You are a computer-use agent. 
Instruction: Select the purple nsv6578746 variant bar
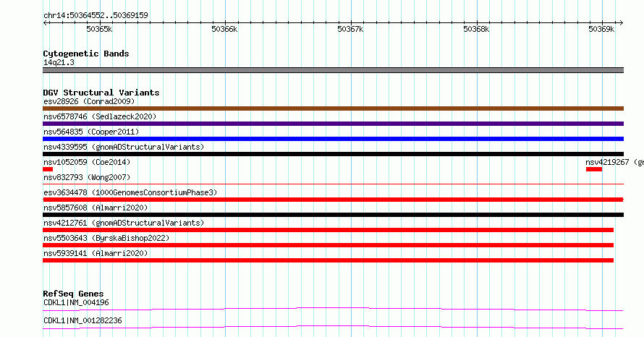click(333, 124)
